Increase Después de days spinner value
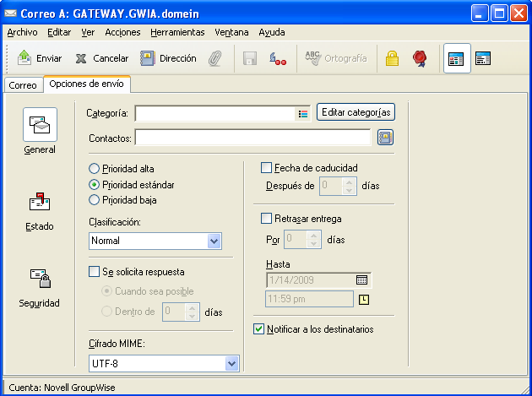Image resolution: width=532 pixels, height=396 pixels. point(349,182)
